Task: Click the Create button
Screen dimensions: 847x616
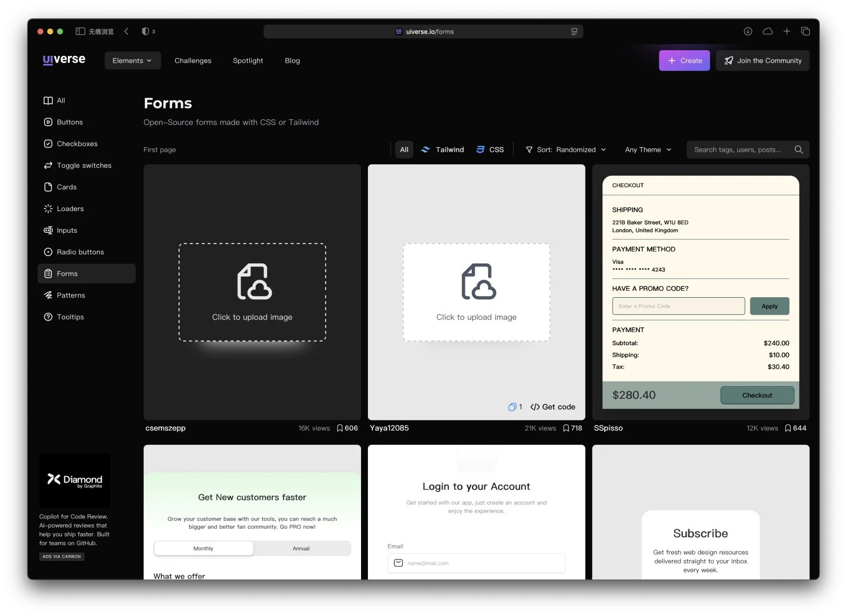Action: click(684, 60)
